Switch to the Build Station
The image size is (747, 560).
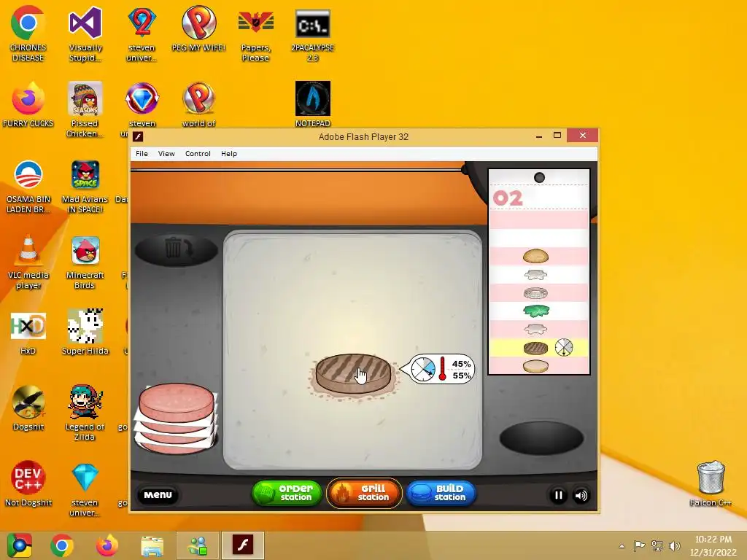tap(441, 493)
